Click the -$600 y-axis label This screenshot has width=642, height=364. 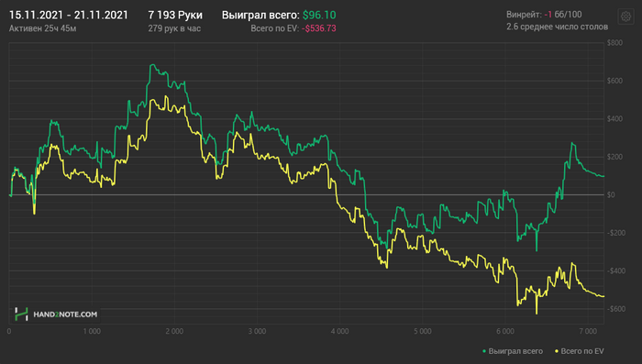pos(616,309)
